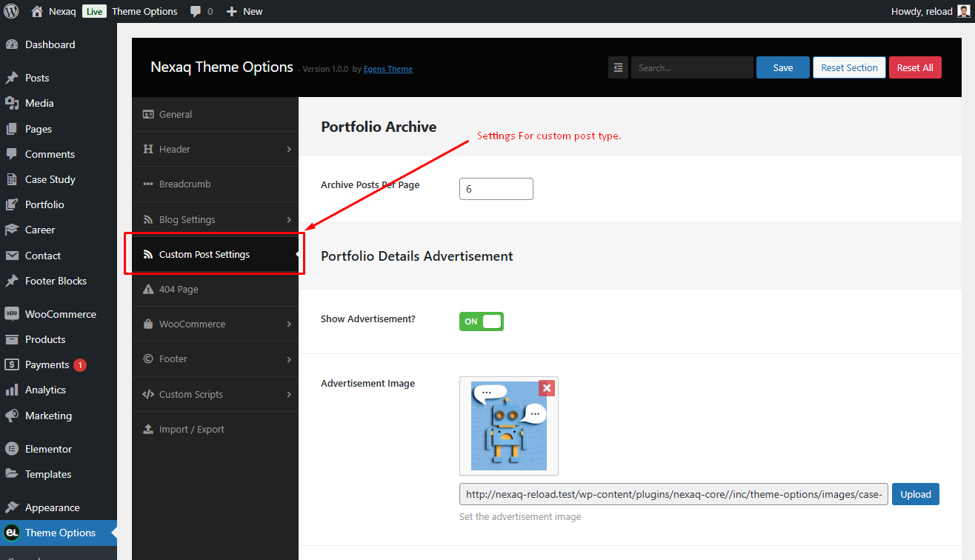Viewport: 975px width, 560px height.
Task: Click the robot advertisement image thumbnail
Action: [x=509, y=426]
